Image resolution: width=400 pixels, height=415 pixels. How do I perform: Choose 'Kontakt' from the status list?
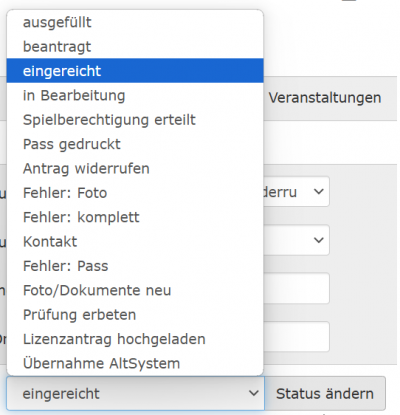[x=135, y=241]
